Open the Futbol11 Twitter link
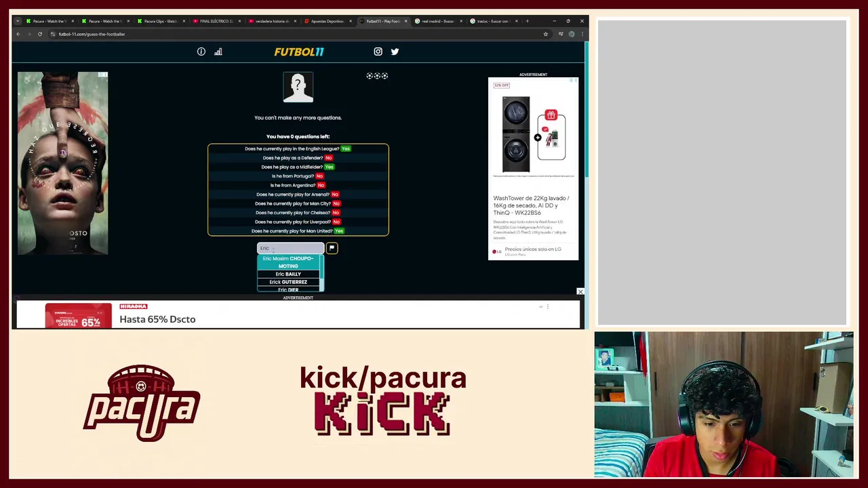The height and width of the screenshot is (488, 868). [x=395, y=52]
